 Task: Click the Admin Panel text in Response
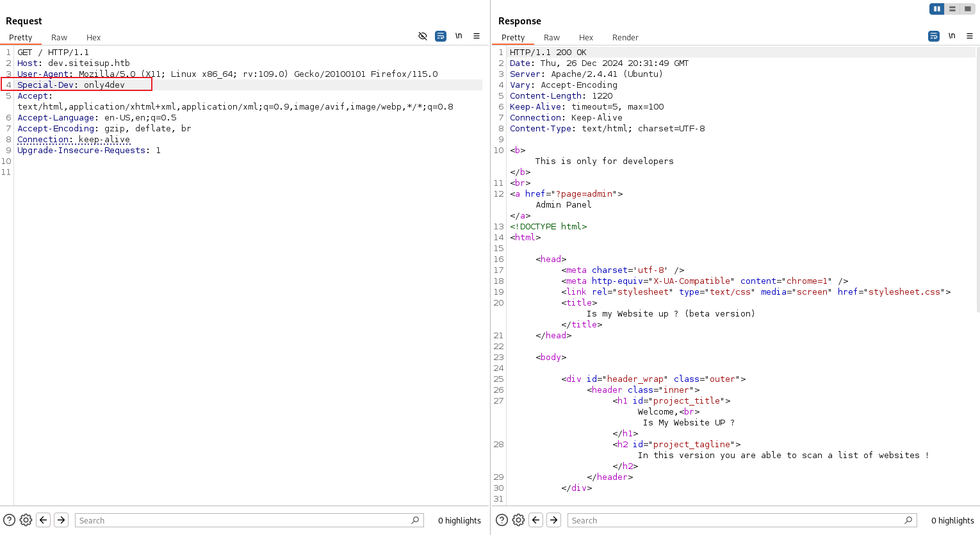[564, 204]
